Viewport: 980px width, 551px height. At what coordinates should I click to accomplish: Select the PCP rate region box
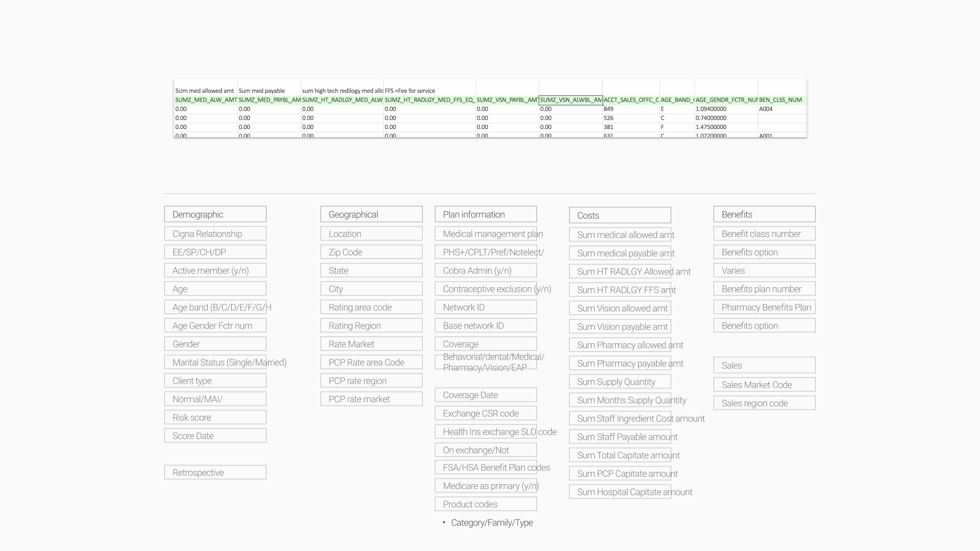(x=372, y=381)
